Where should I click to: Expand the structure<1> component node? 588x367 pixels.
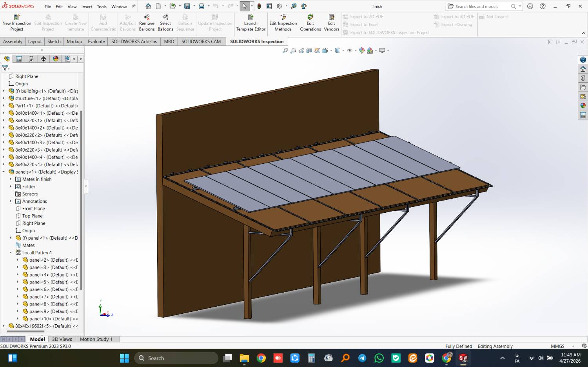(4, 98)
